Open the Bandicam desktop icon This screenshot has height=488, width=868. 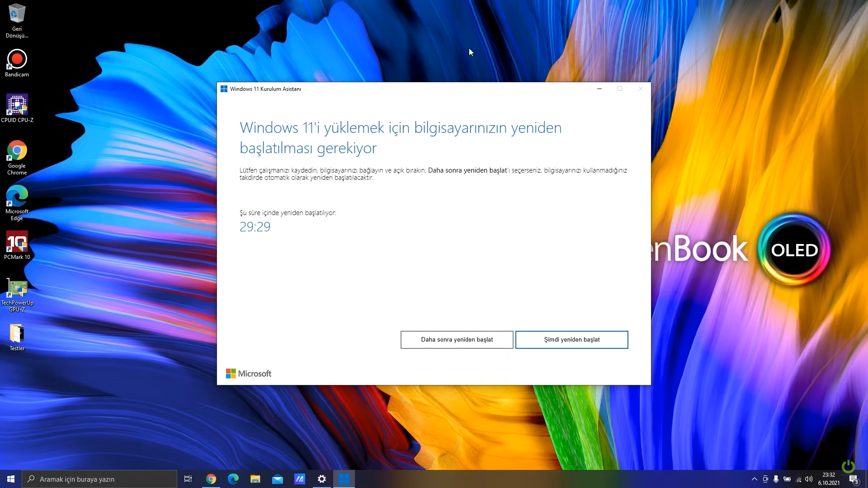17,60
